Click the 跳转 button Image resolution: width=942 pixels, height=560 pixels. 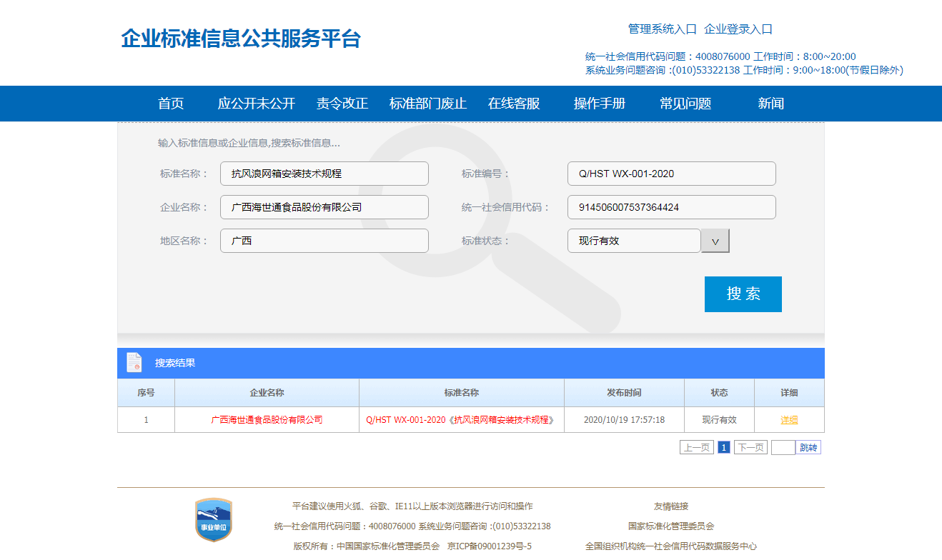tap(808, 448)
